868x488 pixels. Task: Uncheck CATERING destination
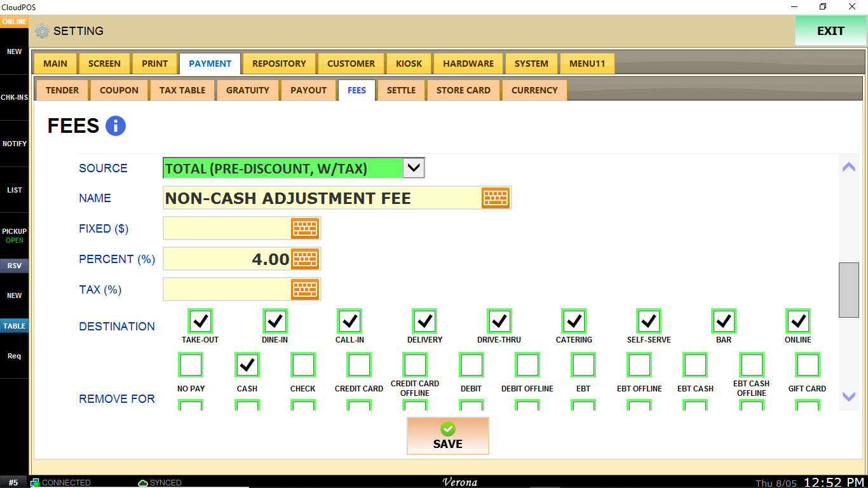pos(574,321)
